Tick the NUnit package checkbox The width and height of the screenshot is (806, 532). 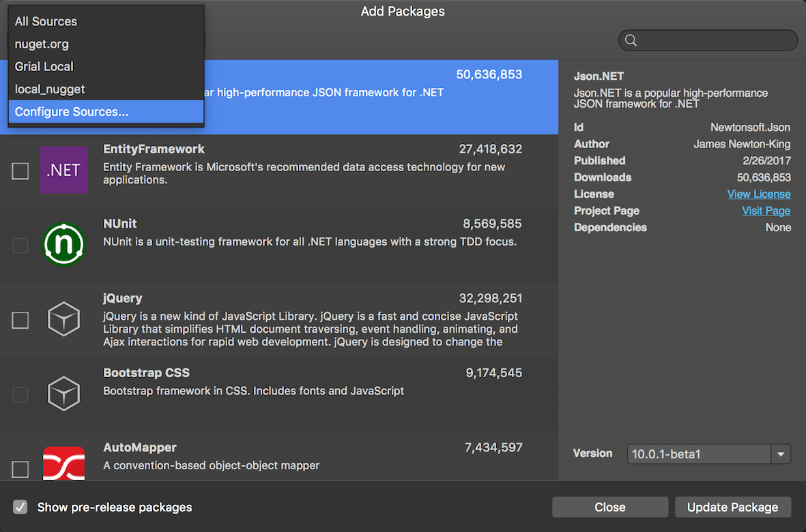point(20,246)
